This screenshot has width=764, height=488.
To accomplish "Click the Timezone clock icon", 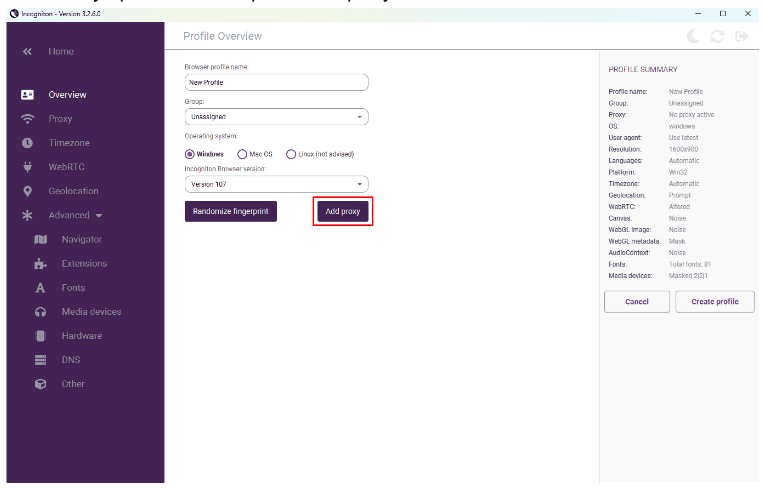I will [27, 143].
